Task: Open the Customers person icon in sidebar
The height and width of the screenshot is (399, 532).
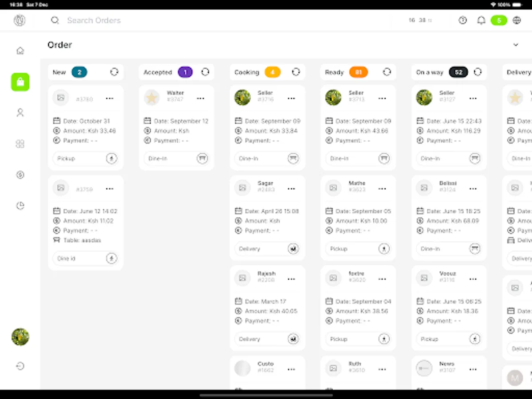Action: coord(20,113)
